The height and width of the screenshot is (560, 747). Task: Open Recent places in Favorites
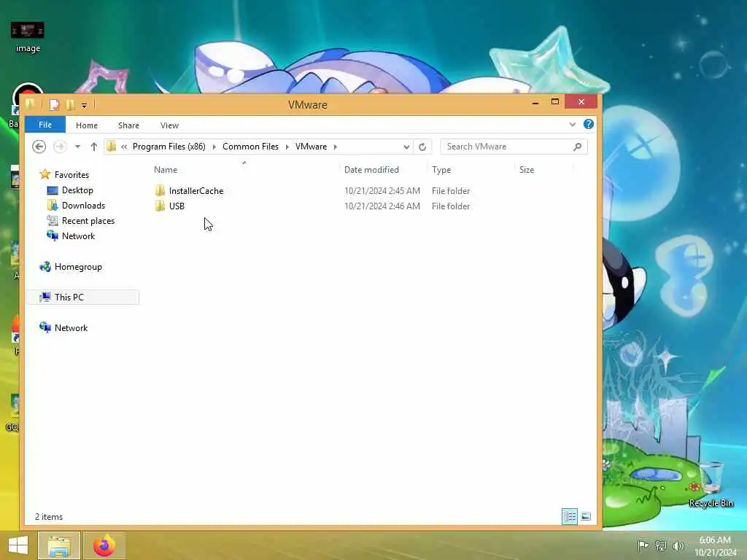tap(88, 221)
